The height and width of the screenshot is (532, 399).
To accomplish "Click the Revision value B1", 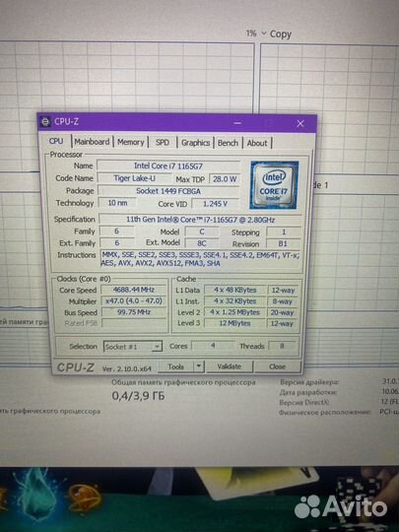I will click(283, 243).
